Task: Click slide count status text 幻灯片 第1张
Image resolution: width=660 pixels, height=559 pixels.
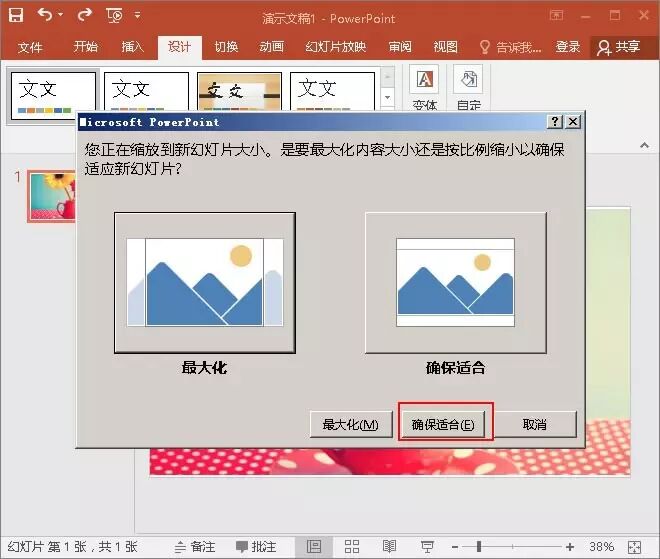Action: point(72,547)
